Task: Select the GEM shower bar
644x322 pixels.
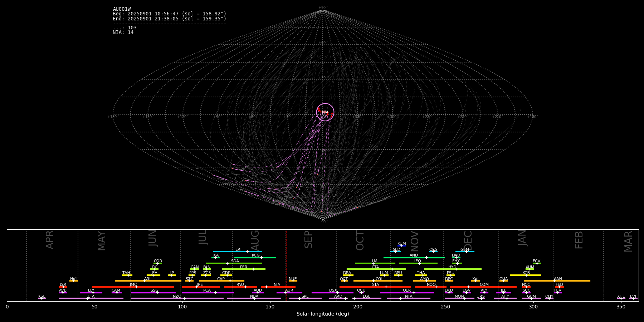Action: pyautogui.click(x=465, y=252)
